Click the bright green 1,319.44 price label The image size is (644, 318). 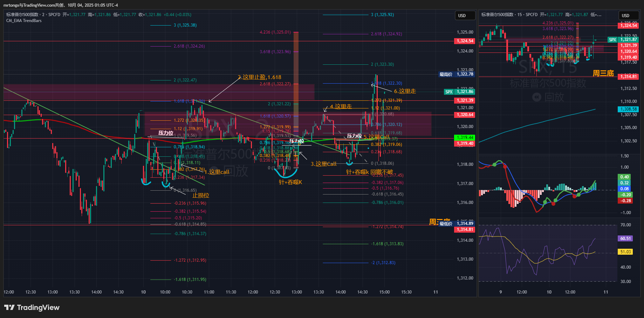465,137
